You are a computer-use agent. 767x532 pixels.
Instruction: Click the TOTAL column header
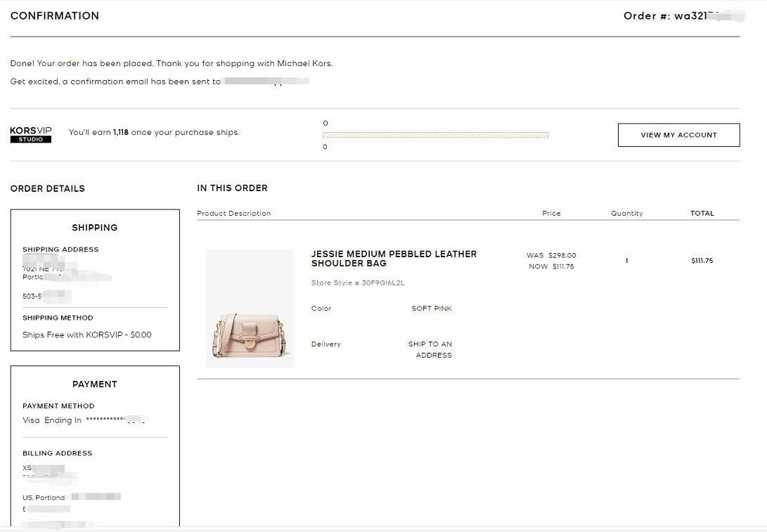coord(702,214)
